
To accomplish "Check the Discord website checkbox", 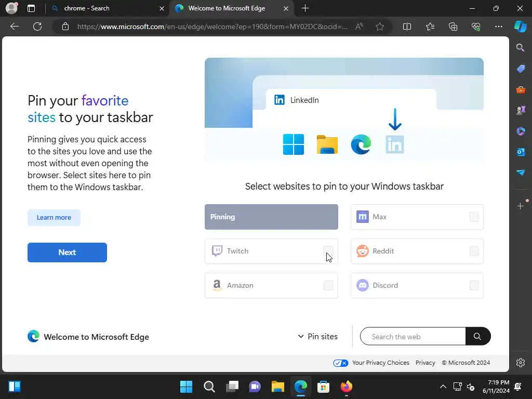I will pyautogui.click(x=474, y=285).
